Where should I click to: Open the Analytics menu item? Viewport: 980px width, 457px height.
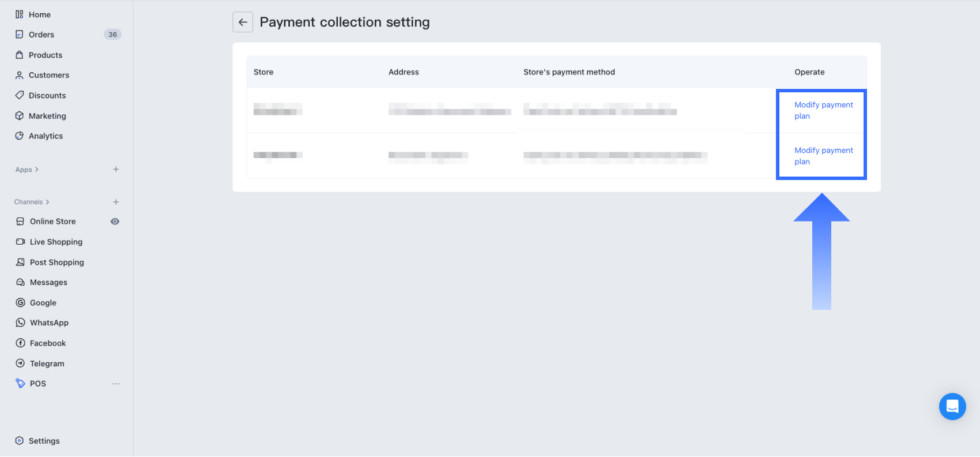[46, 136]
